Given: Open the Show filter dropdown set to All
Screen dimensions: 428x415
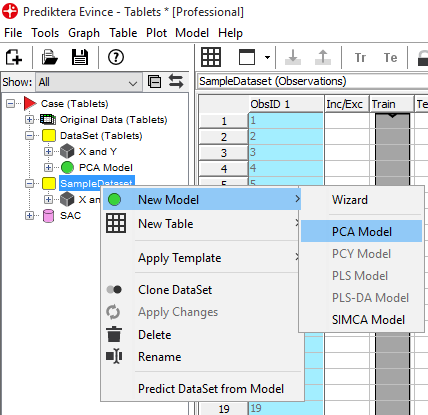Looking at the screenshot, I should (x=89, y=82).
